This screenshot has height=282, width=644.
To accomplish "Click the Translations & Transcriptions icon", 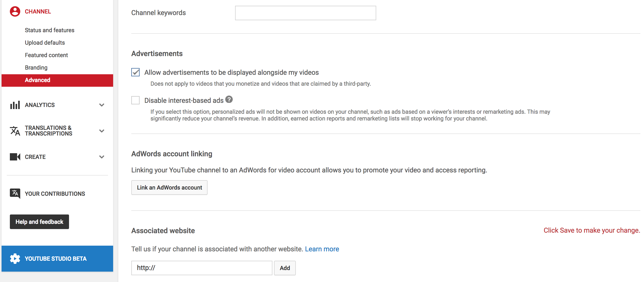I will tap(15, 131).
